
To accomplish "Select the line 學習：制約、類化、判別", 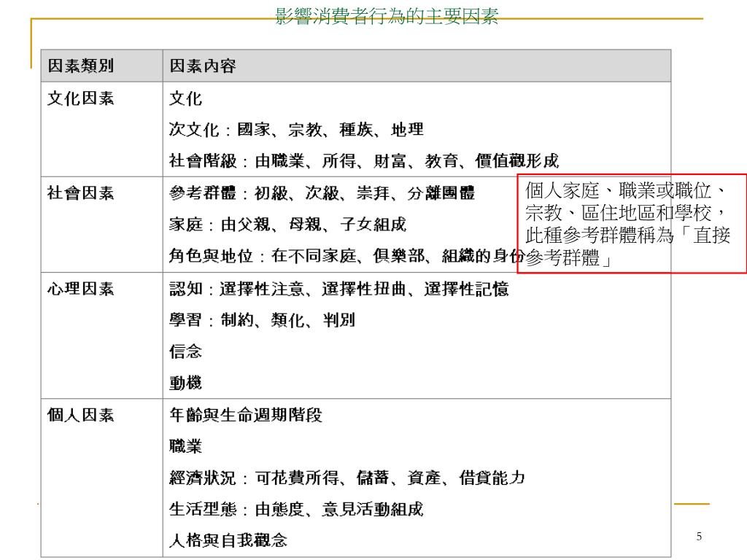I will pos(263,320).
